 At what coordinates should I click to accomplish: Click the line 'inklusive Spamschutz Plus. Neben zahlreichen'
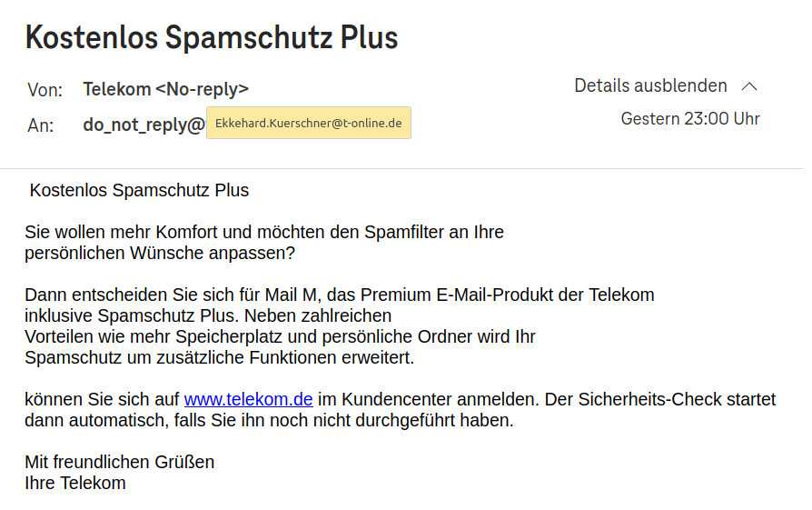coord(208,315)
